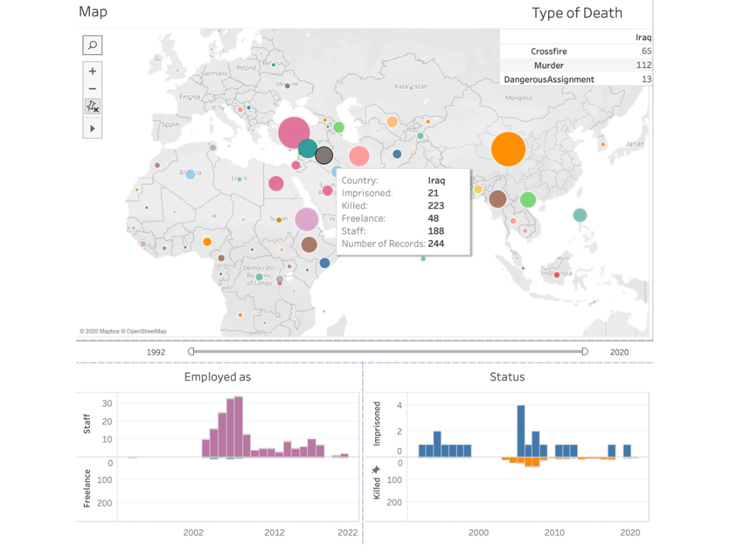Image resolution: width=742 pixels, height=560 pixels.
Task: Click the Murder count 112
Action: pyautogui.click(x=644, y=65)
